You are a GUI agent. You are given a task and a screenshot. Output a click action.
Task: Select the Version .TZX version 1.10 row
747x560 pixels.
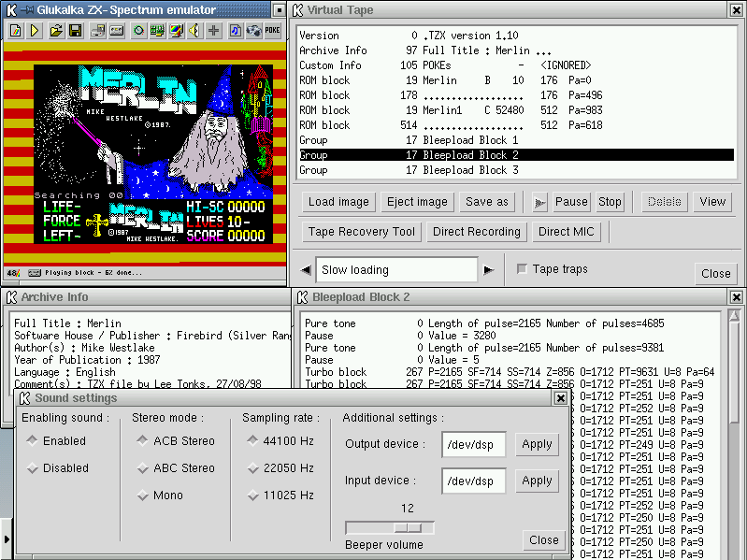coord(516,36)
